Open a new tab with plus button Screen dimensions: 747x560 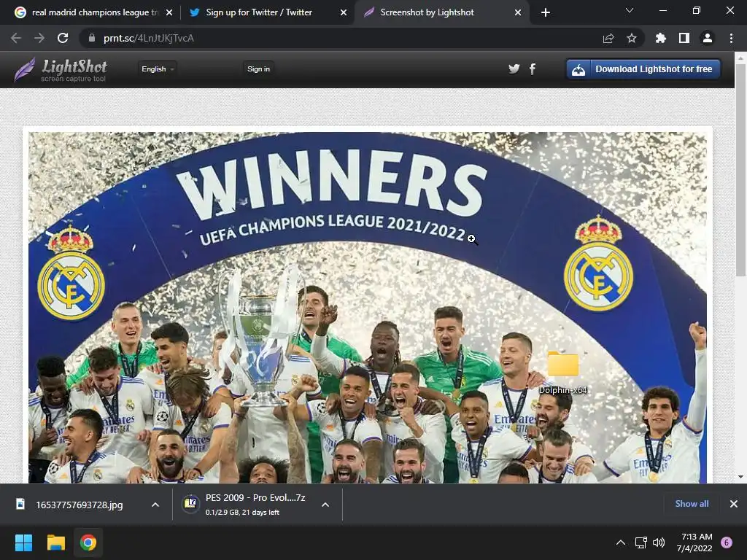546,13
